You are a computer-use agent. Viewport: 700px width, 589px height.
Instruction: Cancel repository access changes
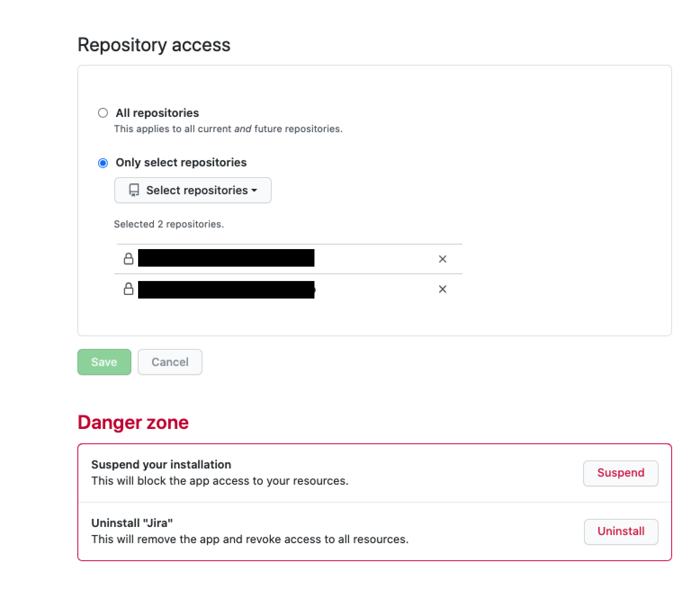pyautogui.click(x=170, y=362)
